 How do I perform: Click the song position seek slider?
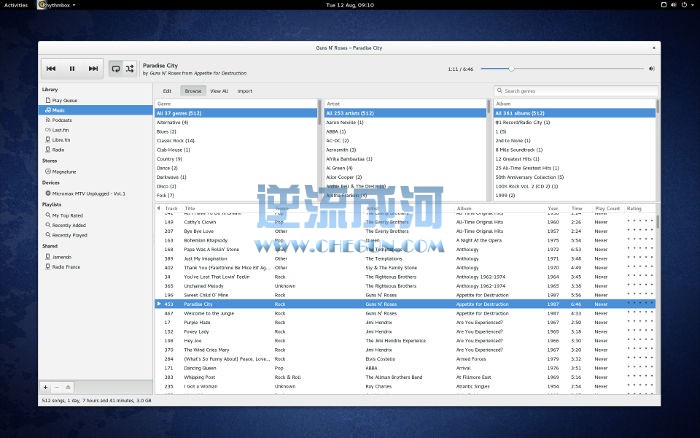click(x=562, y=69)
